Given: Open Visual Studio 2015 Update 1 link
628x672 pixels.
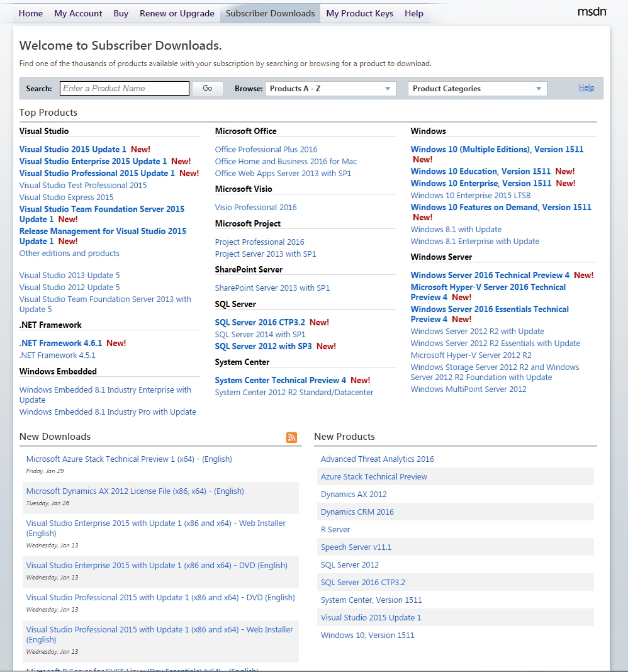Looking at the screenshot, I should click(x=72, y=150).
